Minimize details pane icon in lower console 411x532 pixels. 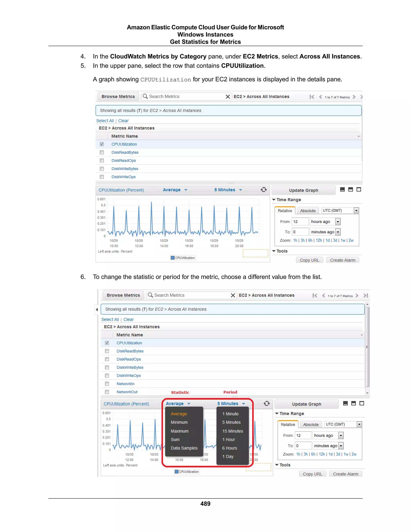click(345, 403)
